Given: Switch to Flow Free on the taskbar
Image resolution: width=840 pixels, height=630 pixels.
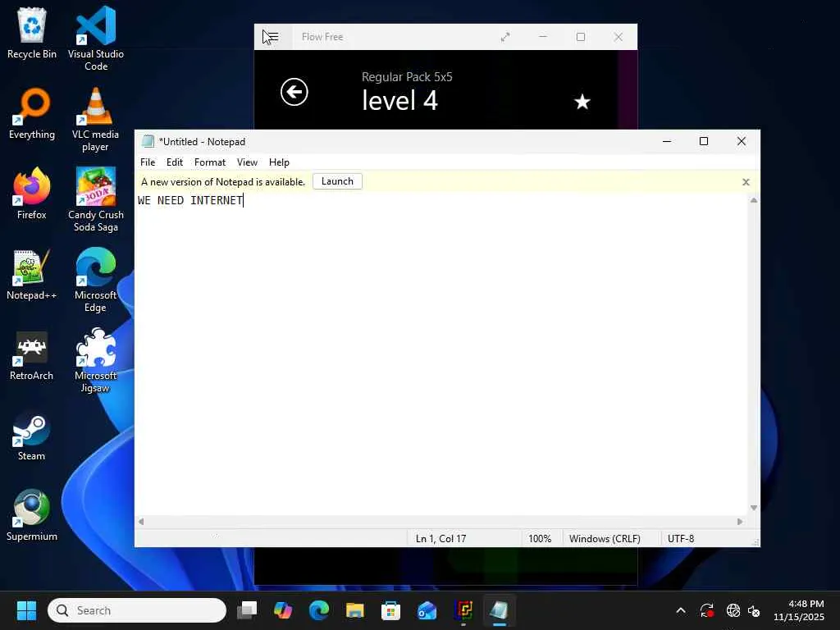Looking at the screenshot, I should [x=463, y=610].
